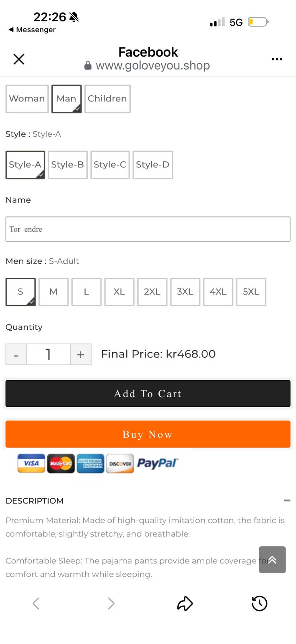Go forward with right chevron
The image size is (296, 644).
click(x=111, y=603)
